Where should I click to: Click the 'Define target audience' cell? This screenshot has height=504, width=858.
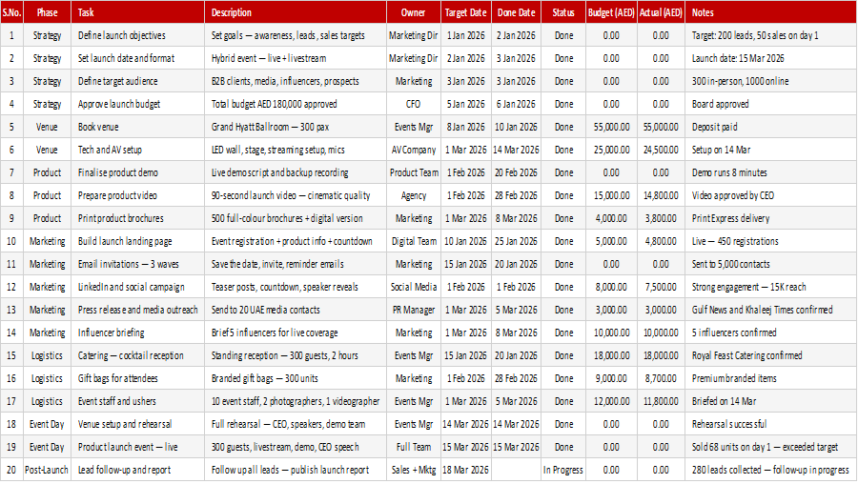tap(137, 81)
